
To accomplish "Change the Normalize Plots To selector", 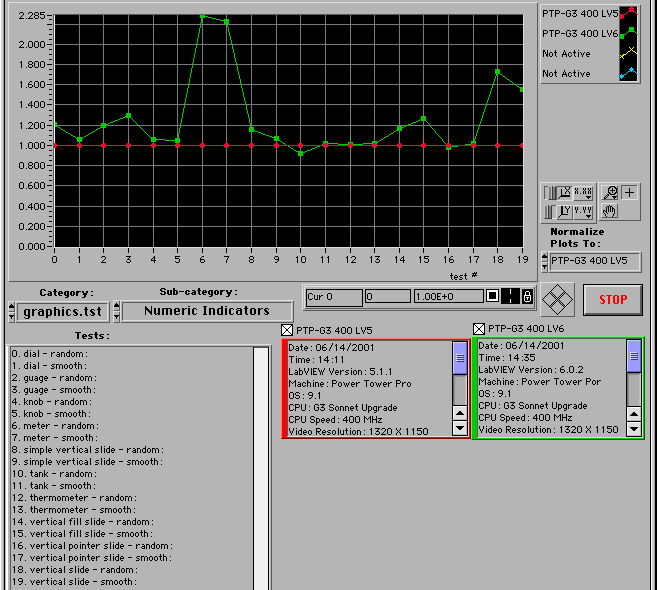I will click(595, 261).
